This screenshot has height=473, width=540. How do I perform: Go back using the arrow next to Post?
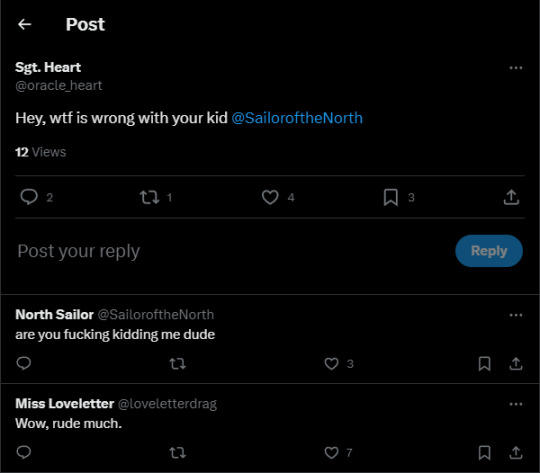[24, 24]
